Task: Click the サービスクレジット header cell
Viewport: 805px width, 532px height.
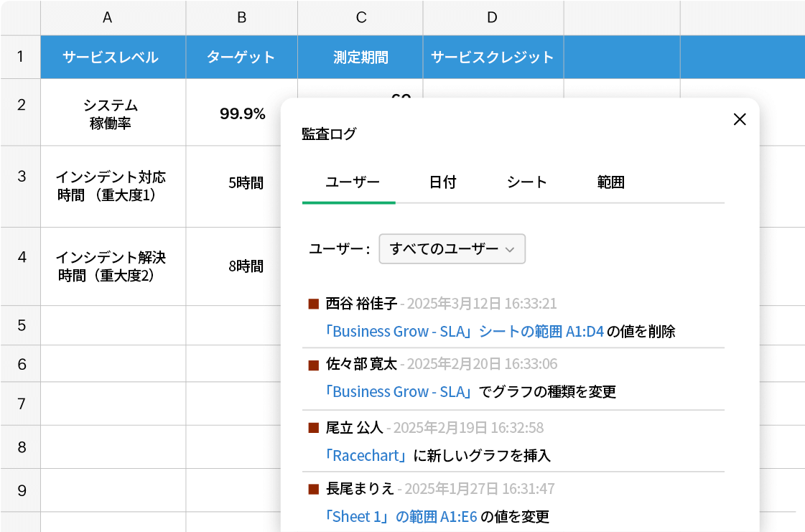Action: tap(493, 57)
